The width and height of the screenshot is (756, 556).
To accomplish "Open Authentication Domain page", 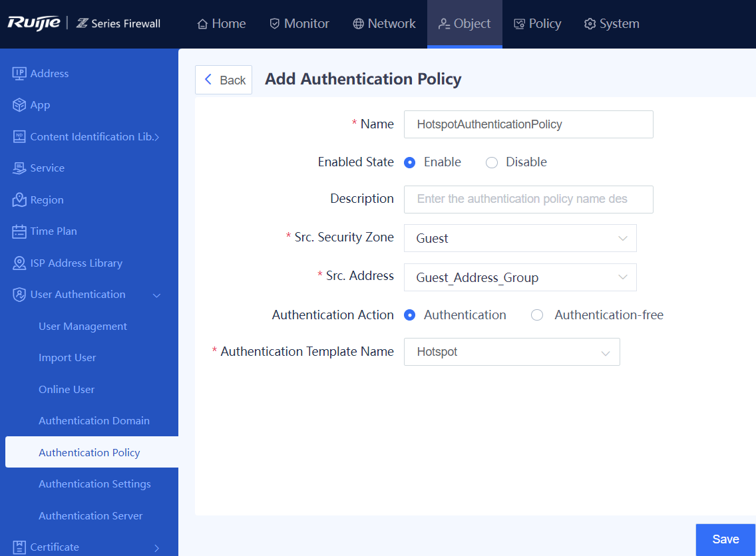I will [x=94, y=420].
